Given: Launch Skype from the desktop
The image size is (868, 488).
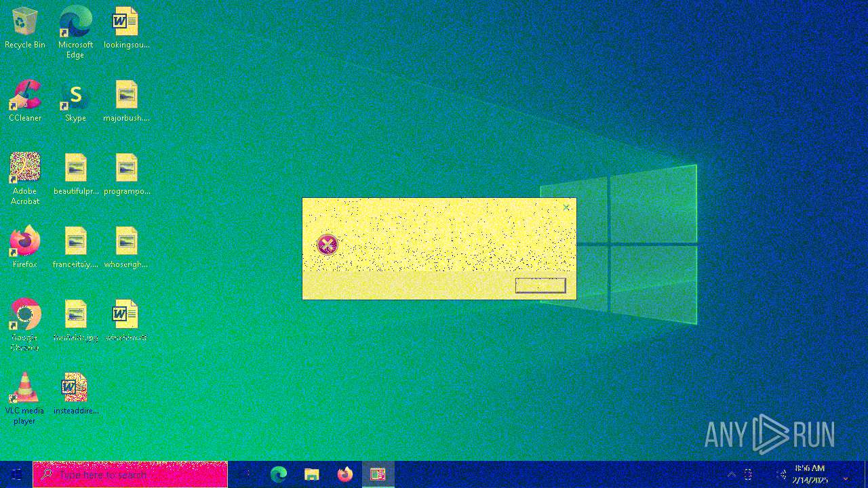Looking at the screenshot, I should click(75, 102).
